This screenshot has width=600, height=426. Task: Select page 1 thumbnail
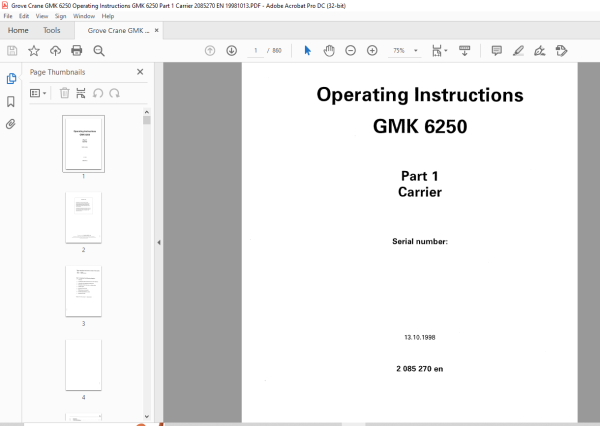coord(83,144)
